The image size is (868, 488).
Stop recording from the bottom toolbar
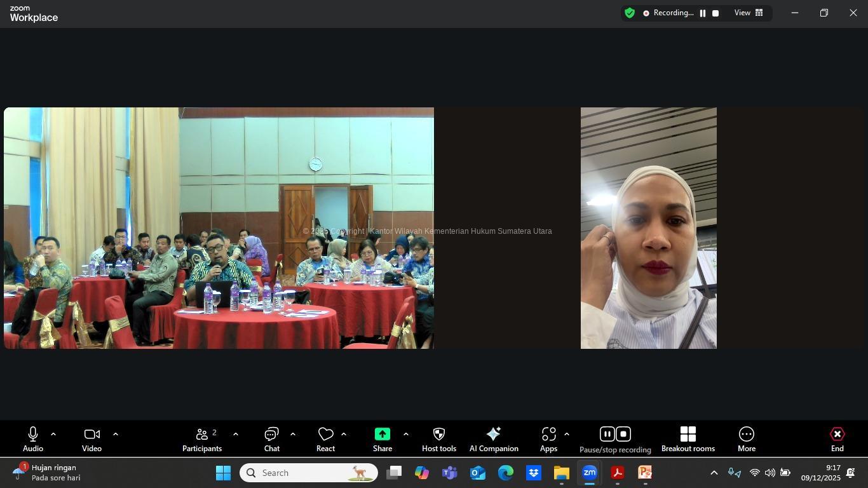tap(623, 434)
